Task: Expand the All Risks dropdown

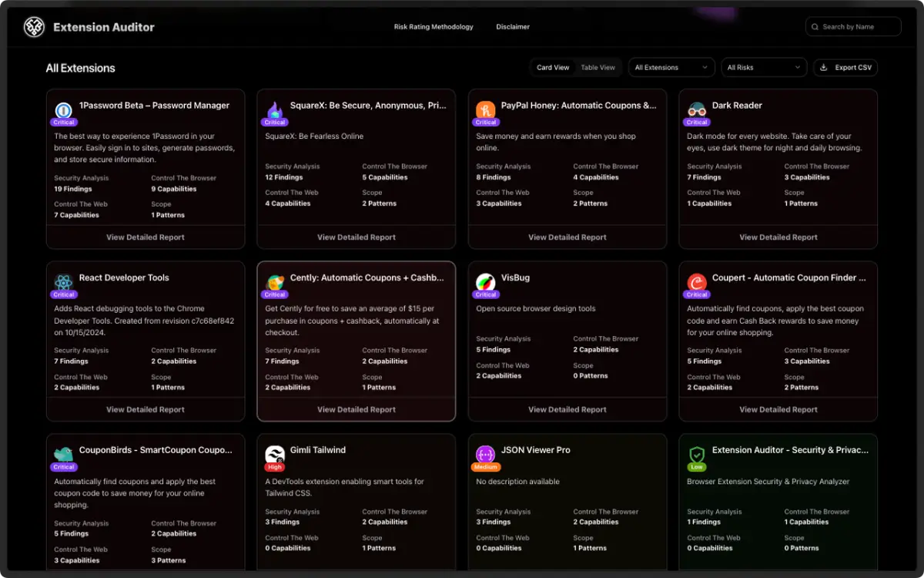Action: pyautogui.click(x=763, y=68)
